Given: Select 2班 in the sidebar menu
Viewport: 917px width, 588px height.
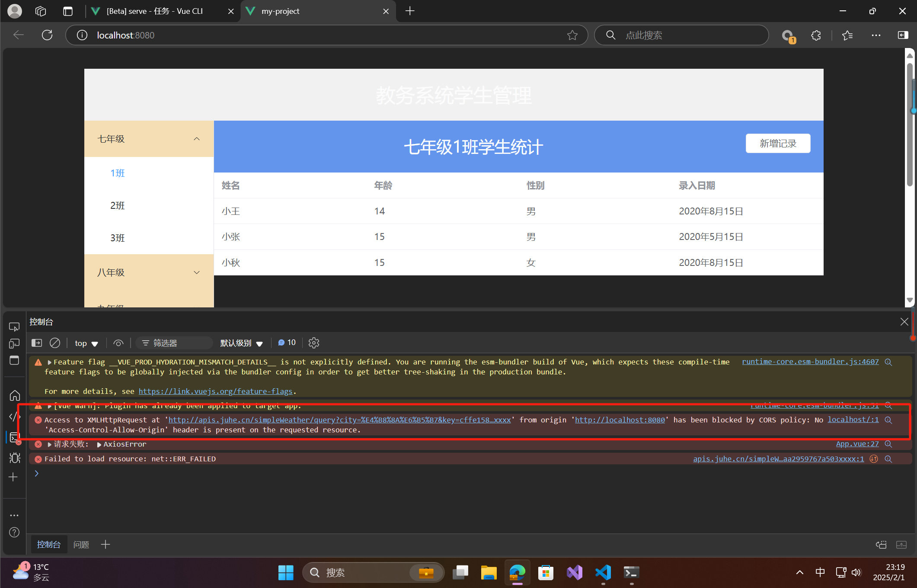Looking at the screenshot, I should pos(118,206).
